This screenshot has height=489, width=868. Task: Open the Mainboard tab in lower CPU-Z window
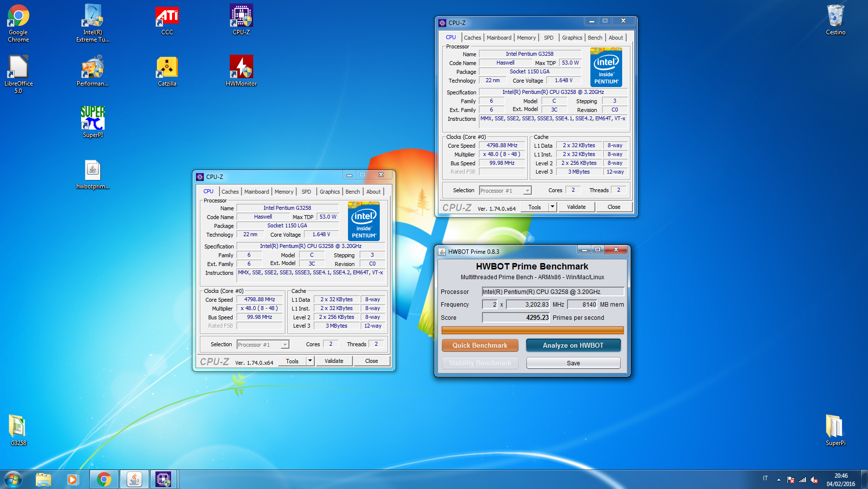pos(257,192)
